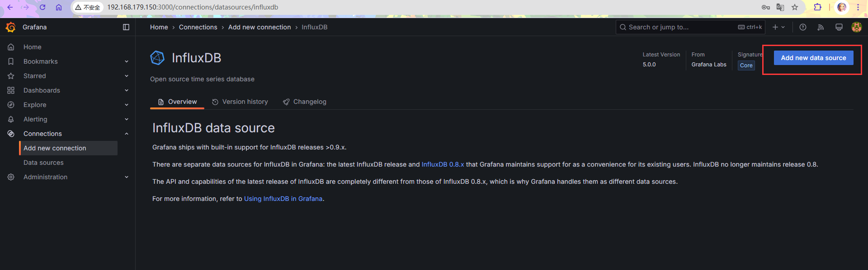
Task: Expand the Explore section chevron
Action: click(x=127, y=105)
